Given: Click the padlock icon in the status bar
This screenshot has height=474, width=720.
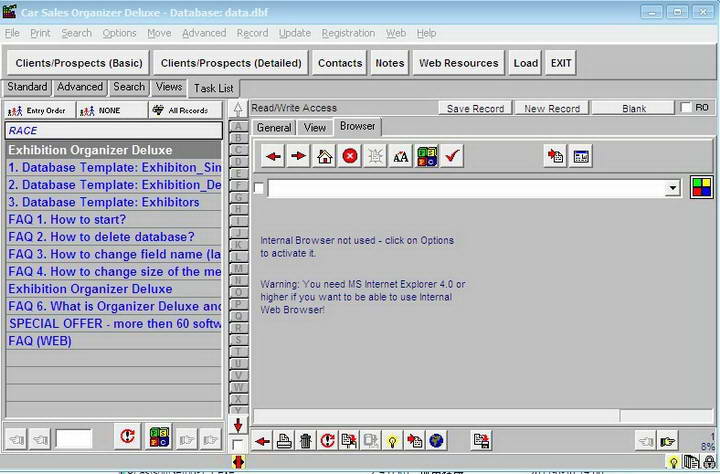Looking at the screenshot, I should coord(710,462).
